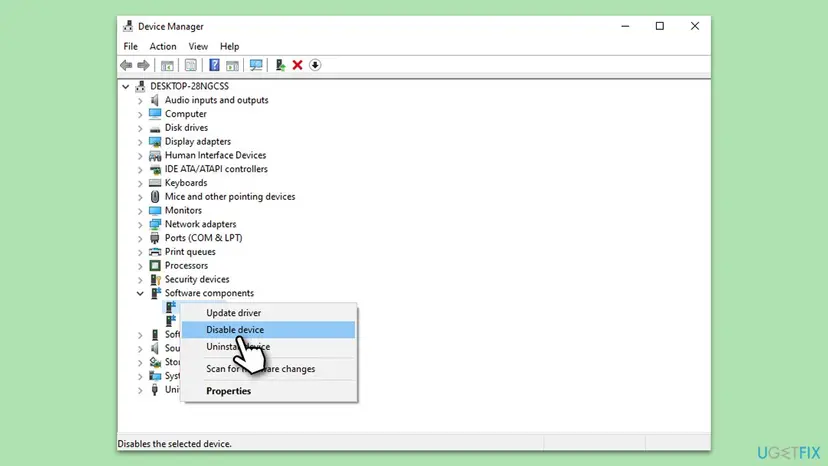Click the Scan for hardware changes monitor icon
This screenshot has width=828, height=466.
click(x=256, y=65)
